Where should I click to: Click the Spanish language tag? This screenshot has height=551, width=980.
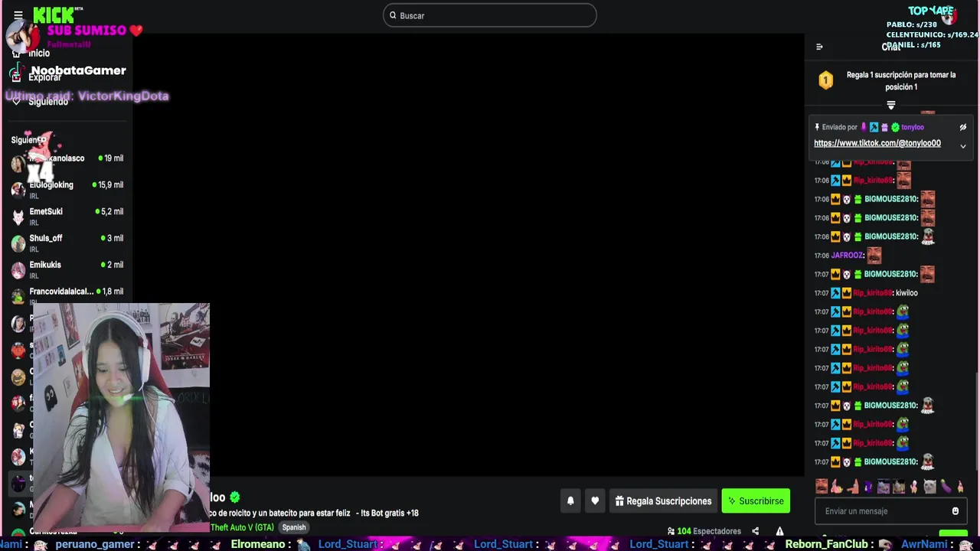(294, 528)
